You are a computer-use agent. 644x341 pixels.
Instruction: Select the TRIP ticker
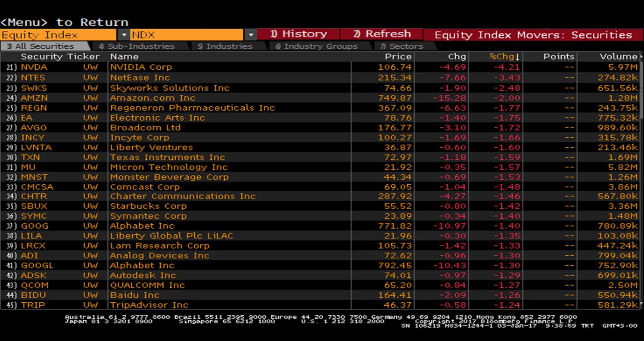pos(33,305)
